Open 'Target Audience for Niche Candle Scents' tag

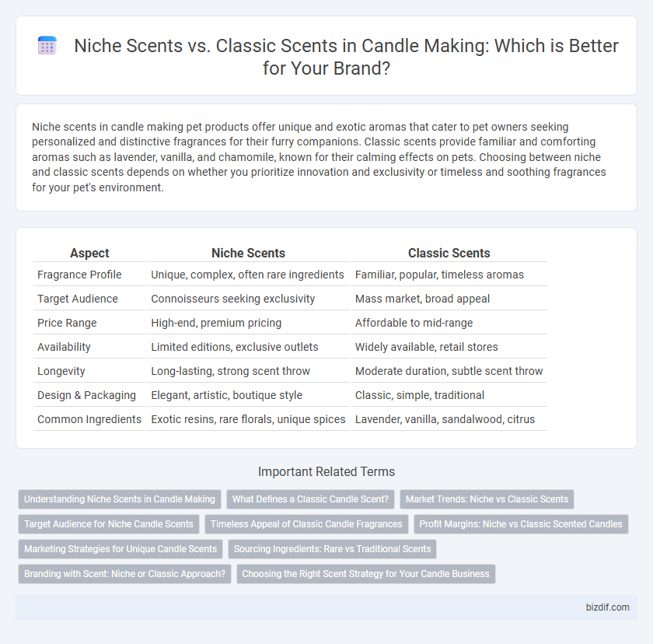(109, 524)
